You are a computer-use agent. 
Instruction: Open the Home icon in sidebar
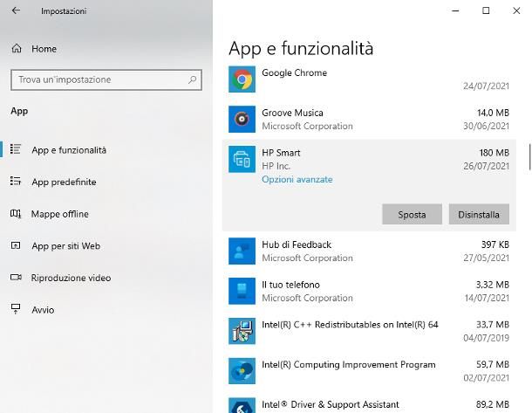coord(17,49)
